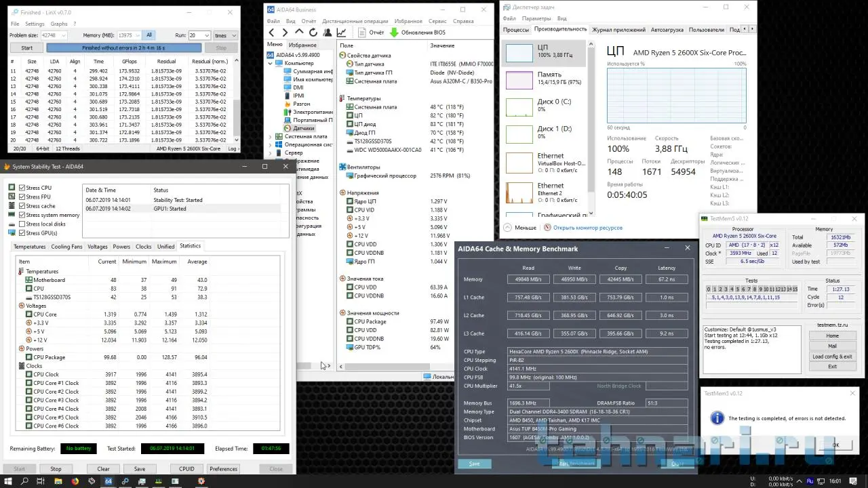Click the green BIOS update arrow icon
Screen dimensions: 868x488
[394, 33]
